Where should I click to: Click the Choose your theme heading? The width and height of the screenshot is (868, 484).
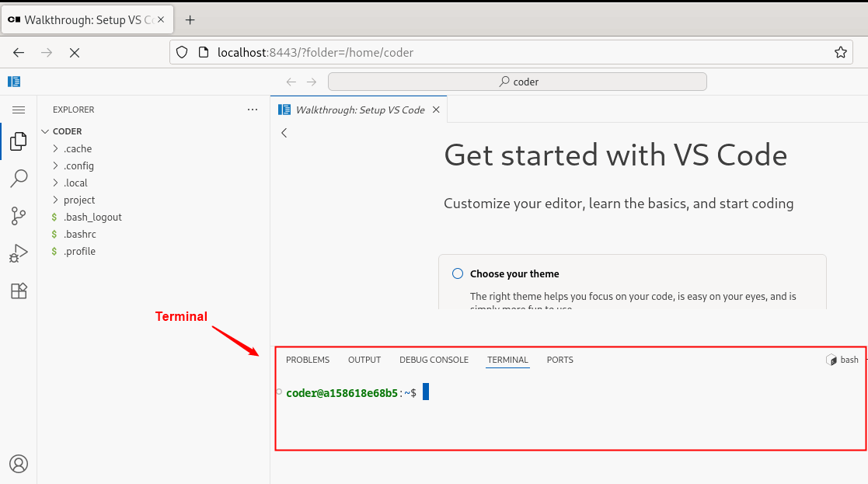[514, 273]
